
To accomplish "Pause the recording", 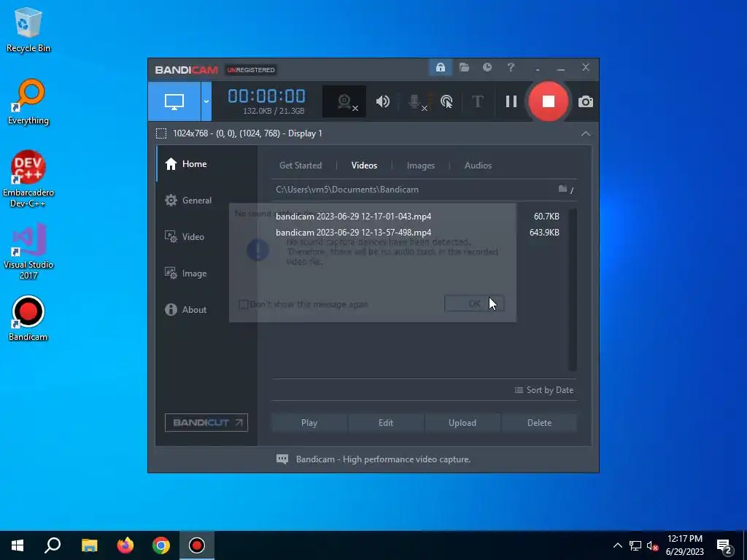I will click(x=511, y=101).
